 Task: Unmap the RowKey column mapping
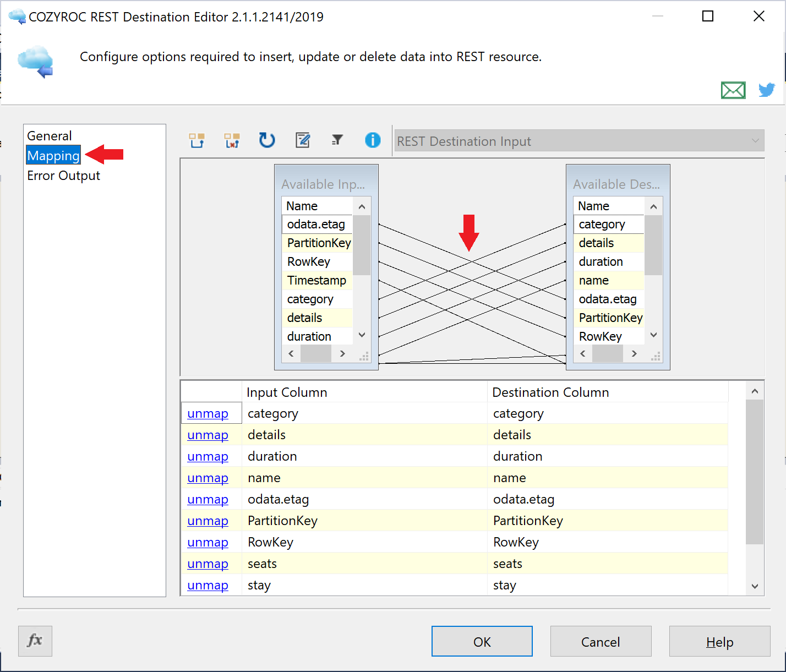[208, 542]
